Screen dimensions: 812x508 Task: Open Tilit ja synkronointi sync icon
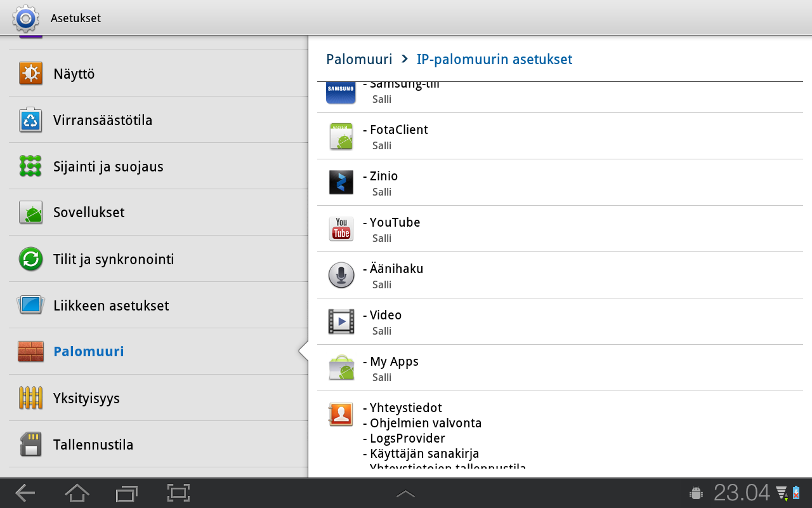30,259
